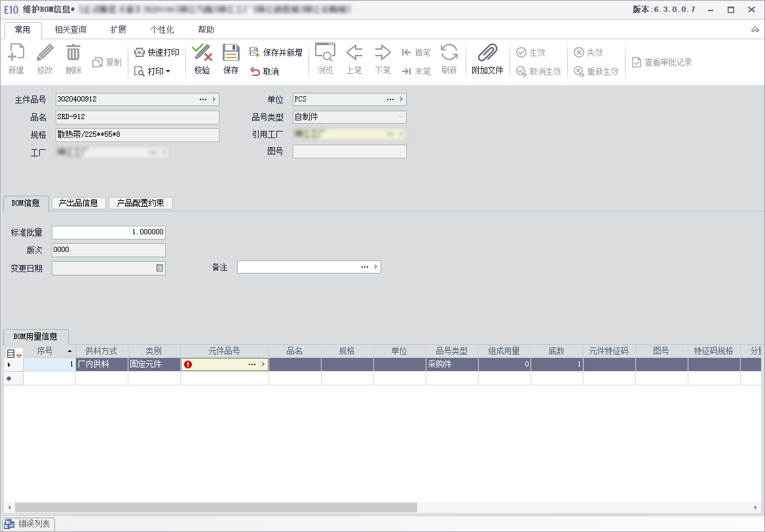
Task: Switch to the 常用 ribbon tab
Action: 22,29
